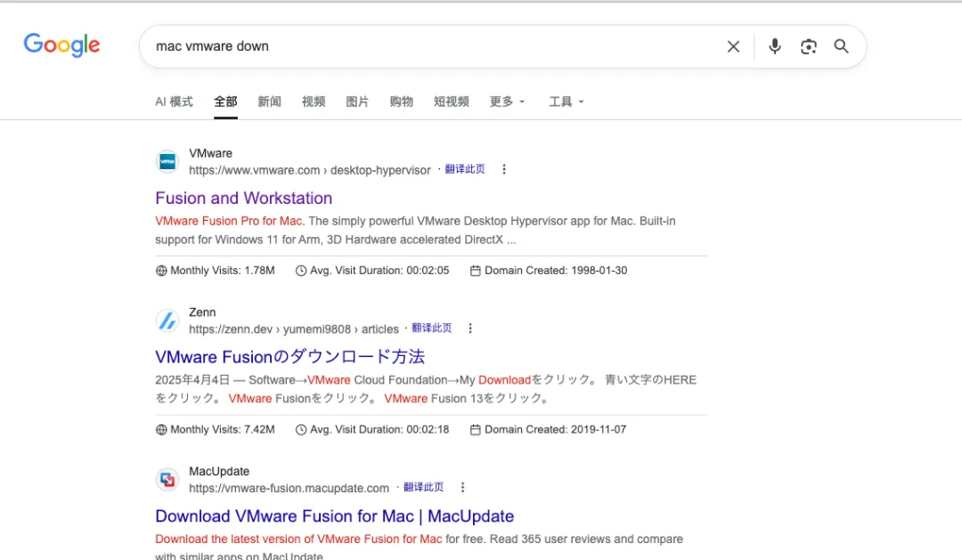
Task: Switch to the 图片 tab
Action: click(x=357, y=101)
